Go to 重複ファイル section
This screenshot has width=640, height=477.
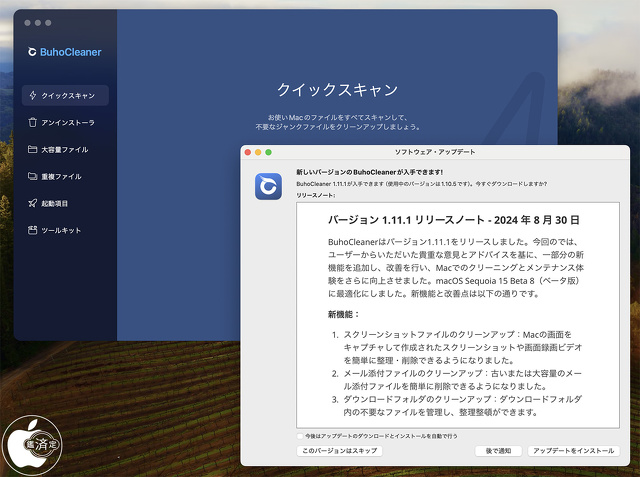point(65,176)
